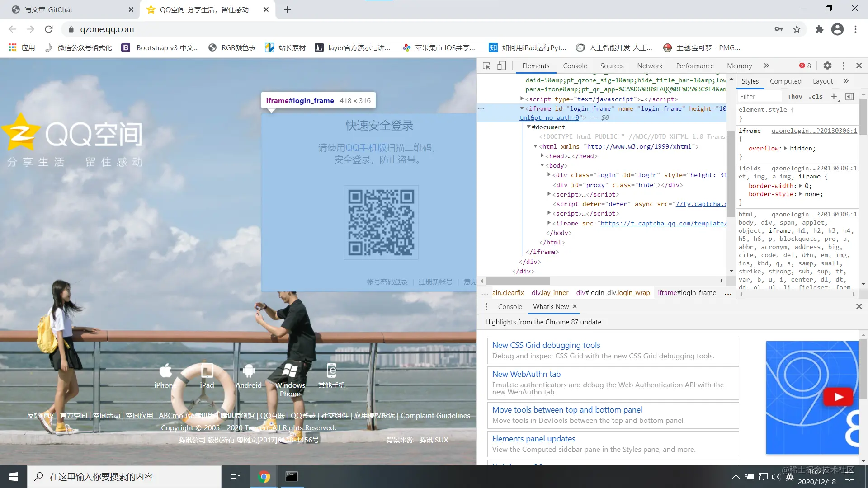This screenshot has width=868, height=488.
Task: Toggle the device toolbar icon
Action: pos(502,66)
